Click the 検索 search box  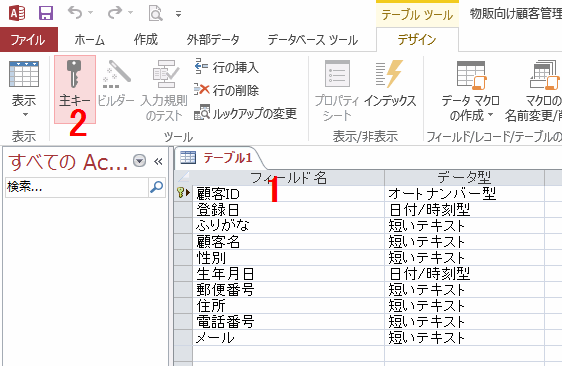click(77, 187)
